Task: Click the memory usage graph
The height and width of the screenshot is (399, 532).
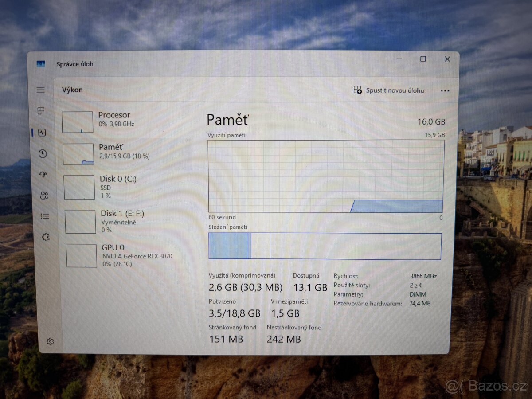Action: (326, 176)
